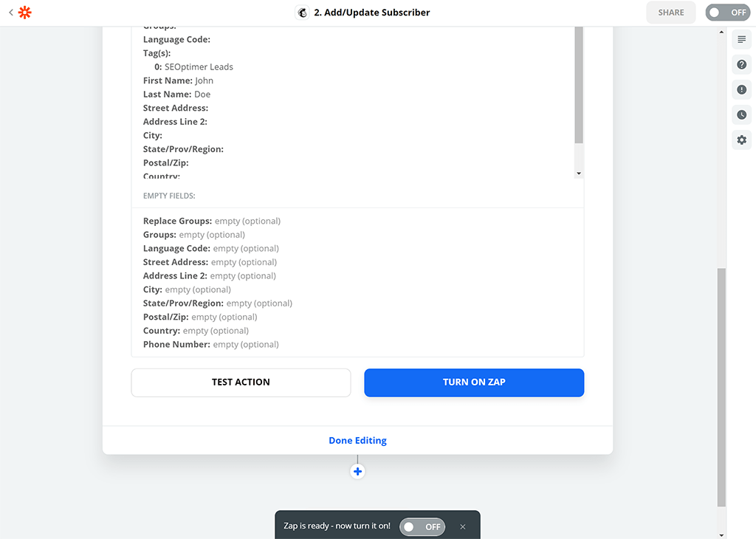This screenshot has width=756, height=539.
Task: Open the notes panel in the sidebar
Action: (x=741, y=39)
